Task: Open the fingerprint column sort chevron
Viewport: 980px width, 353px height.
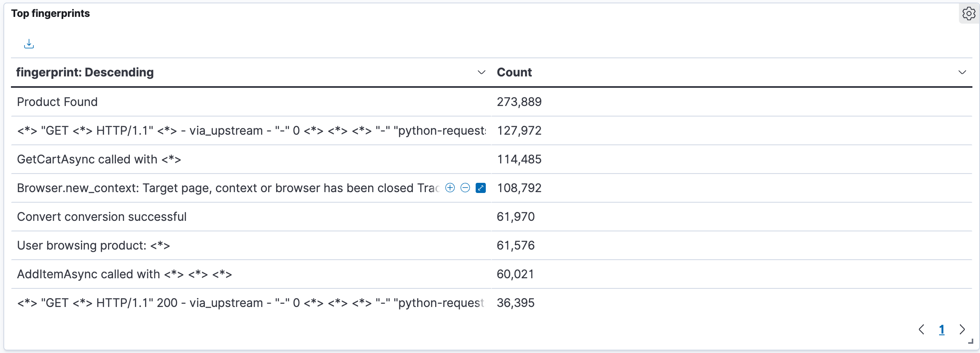Action: [x=481, y=72]
